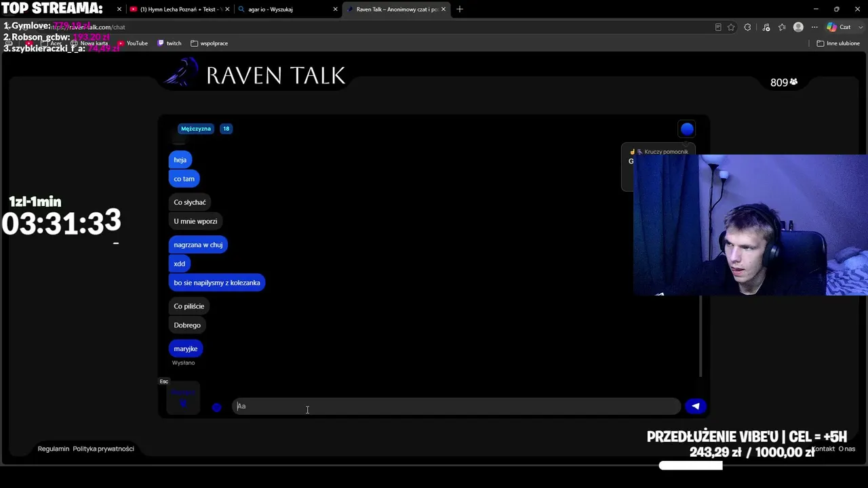Click the blue circle at the chat's top right

[687, 129]
